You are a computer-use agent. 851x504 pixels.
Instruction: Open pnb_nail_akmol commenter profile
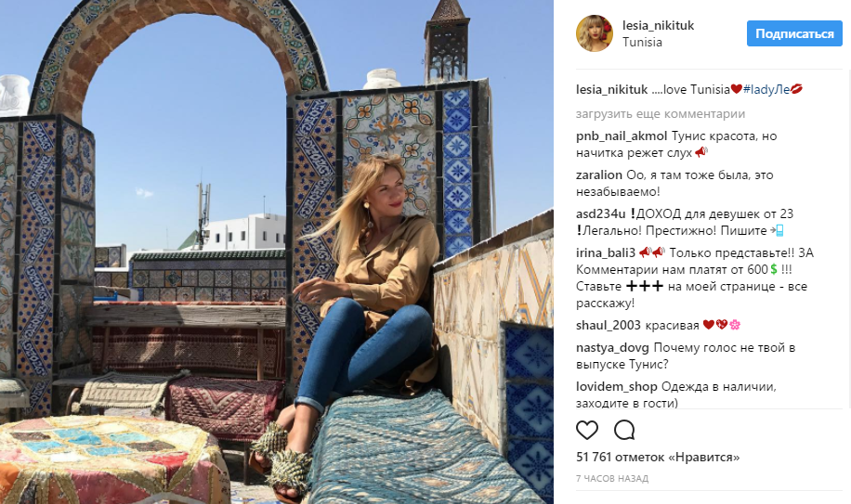click(x=622, y=136)
